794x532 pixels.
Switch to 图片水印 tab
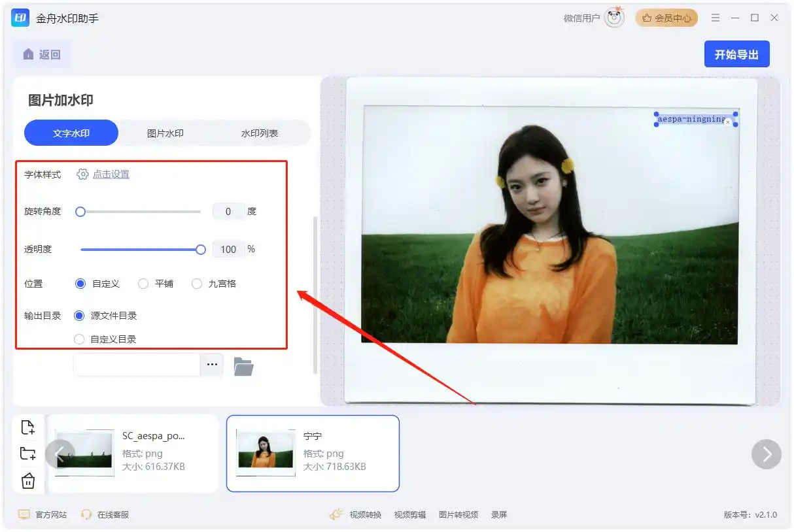point(165,133)
